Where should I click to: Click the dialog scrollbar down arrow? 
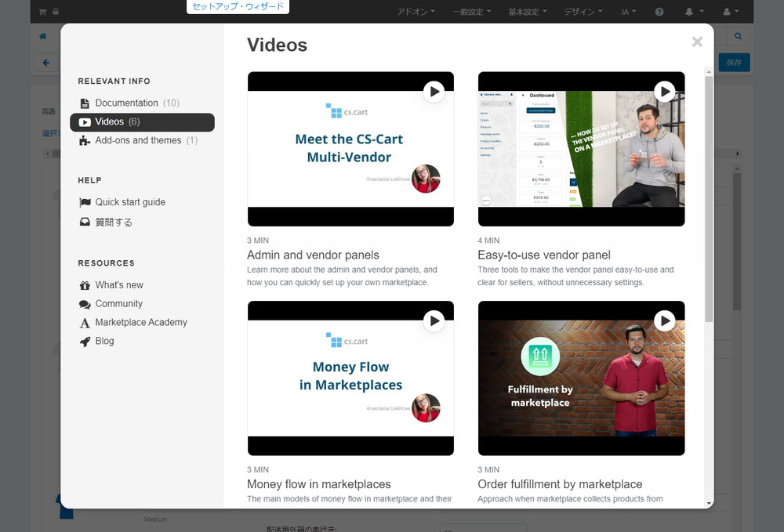pos(709,504)
